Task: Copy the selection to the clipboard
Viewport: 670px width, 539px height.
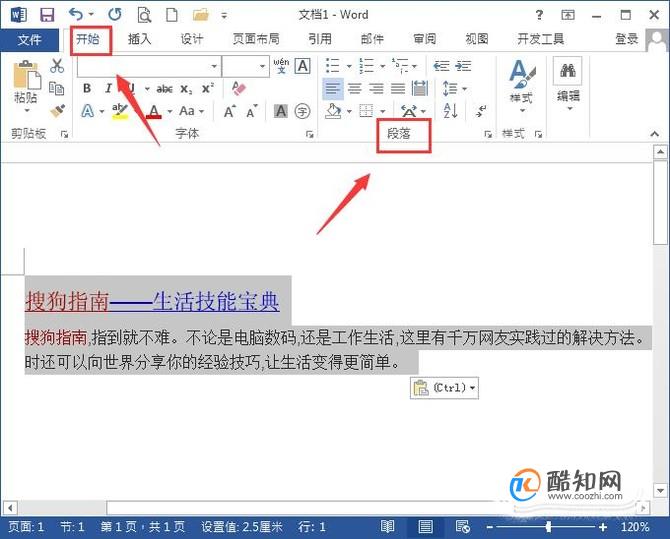Action: [56, 88]
